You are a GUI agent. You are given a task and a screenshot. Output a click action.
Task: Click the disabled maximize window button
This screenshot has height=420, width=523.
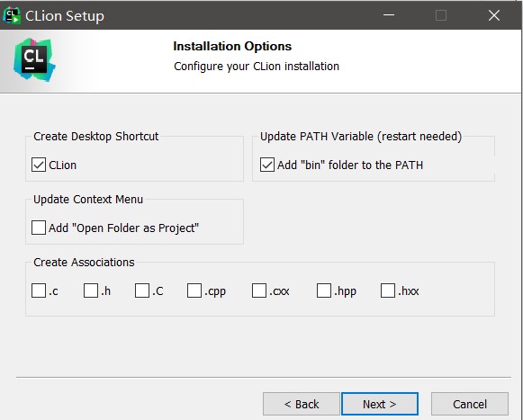(441, 15)
